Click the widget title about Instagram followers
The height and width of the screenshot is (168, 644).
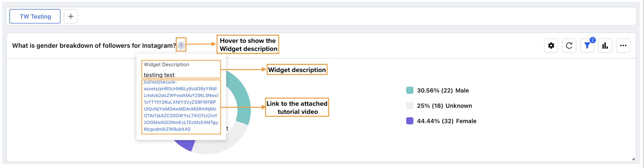[94, 46]
